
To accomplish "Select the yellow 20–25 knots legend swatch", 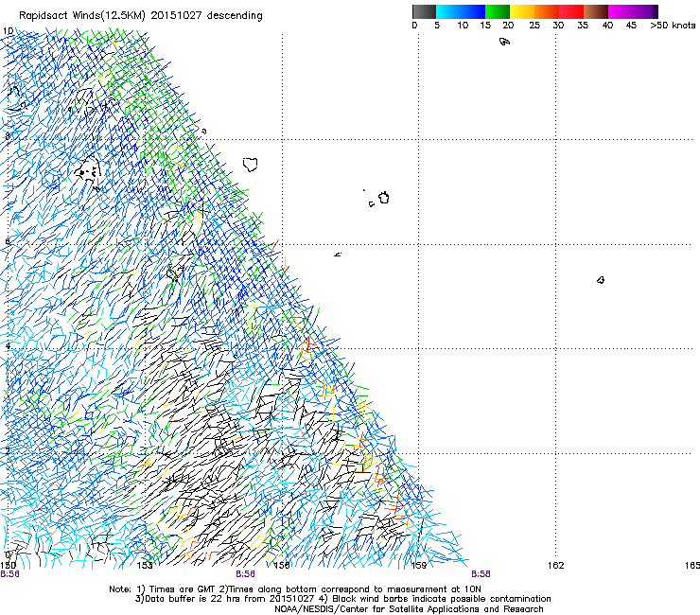I will click(x=522, y=11).
